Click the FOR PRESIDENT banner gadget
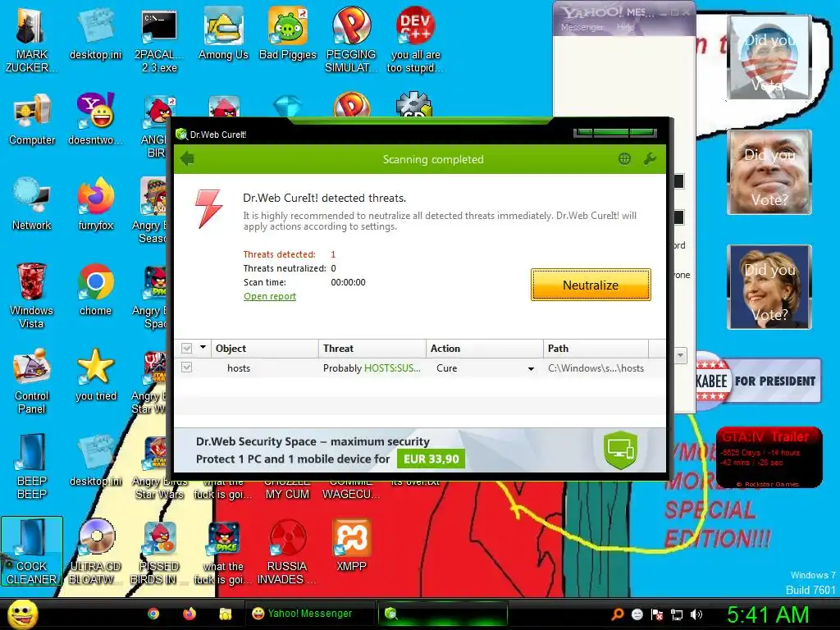Screen dimensions: 840x630 tap(758, 381)
